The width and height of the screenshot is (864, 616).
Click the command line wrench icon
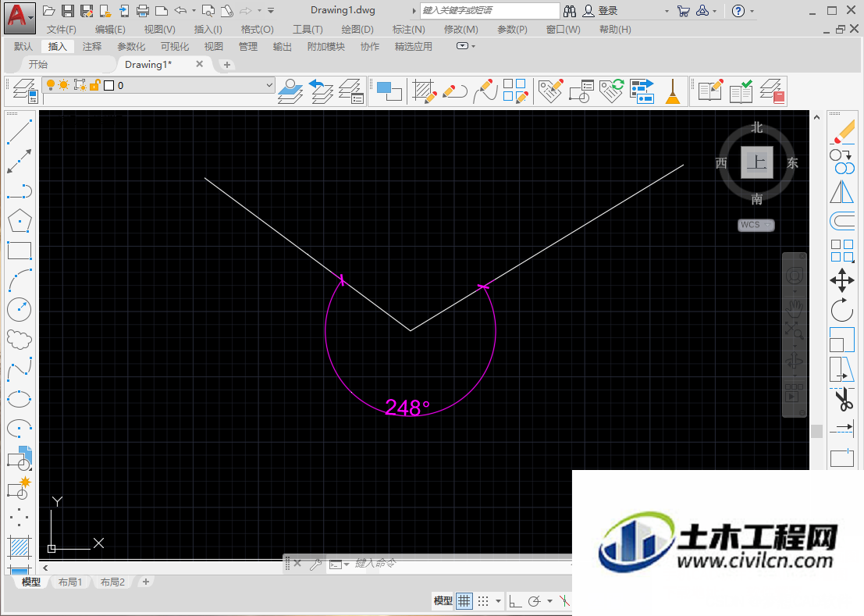click(316, 564)
